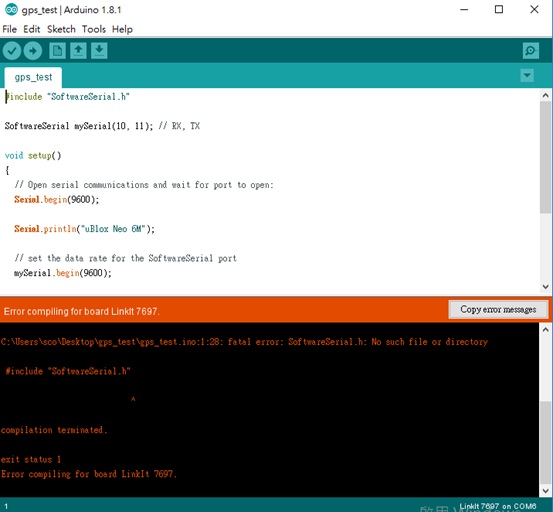Screen dimensions: 553x512
Task: Click the console scrollbar up arrow
Action: tap(546, 330)
